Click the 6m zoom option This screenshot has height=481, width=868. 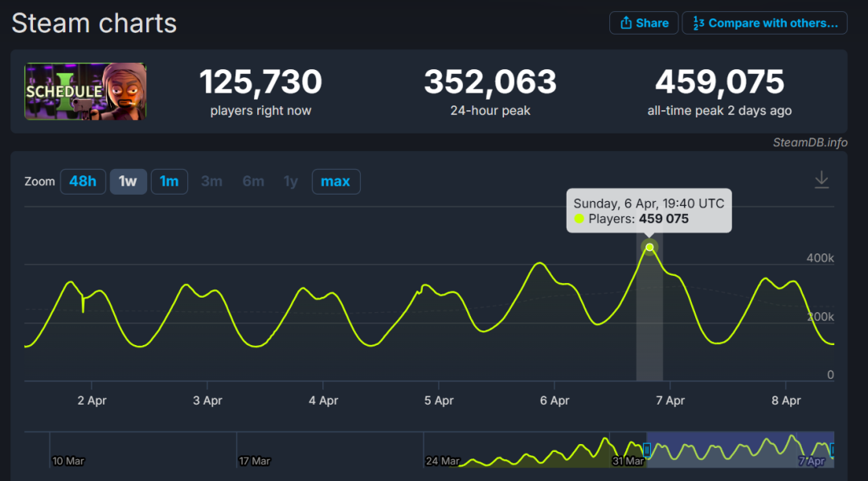point(253,182)
